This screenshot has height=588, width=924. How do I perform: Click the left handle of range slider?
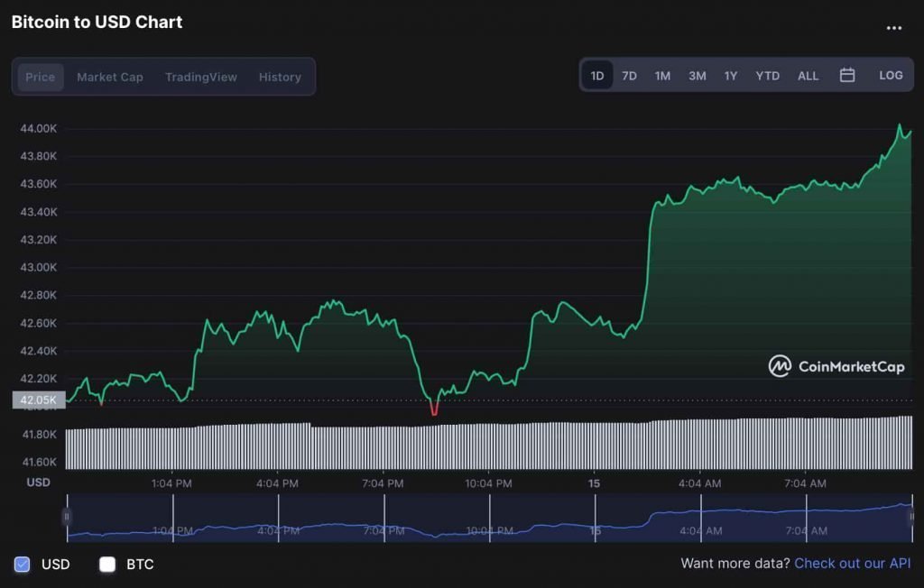point(66,518)
